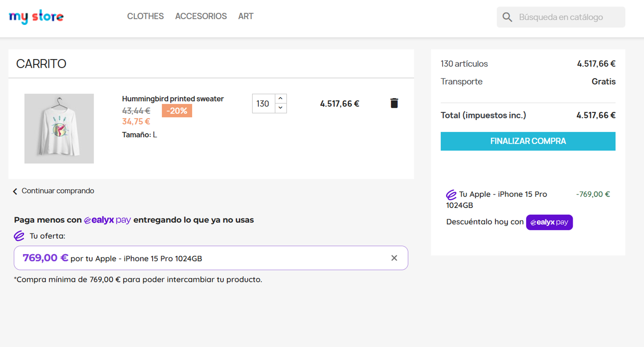Click the my store logo

[36, 17]
